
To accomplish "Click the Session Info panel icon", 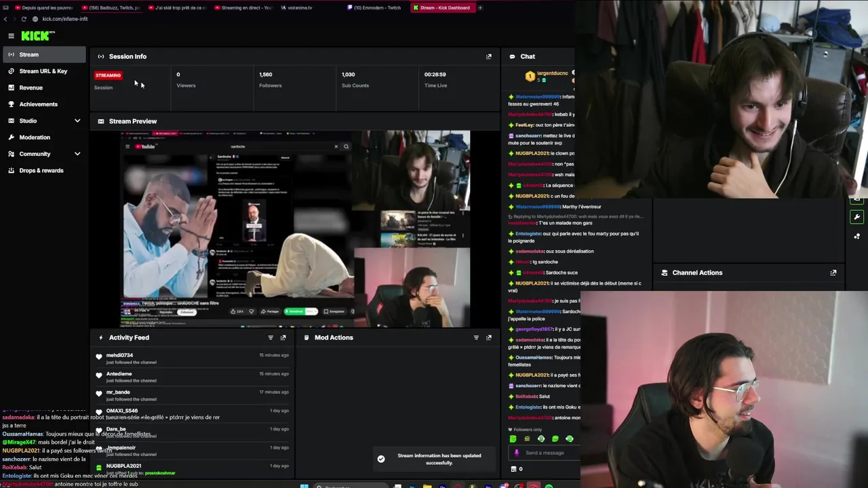I will [101, 56].
